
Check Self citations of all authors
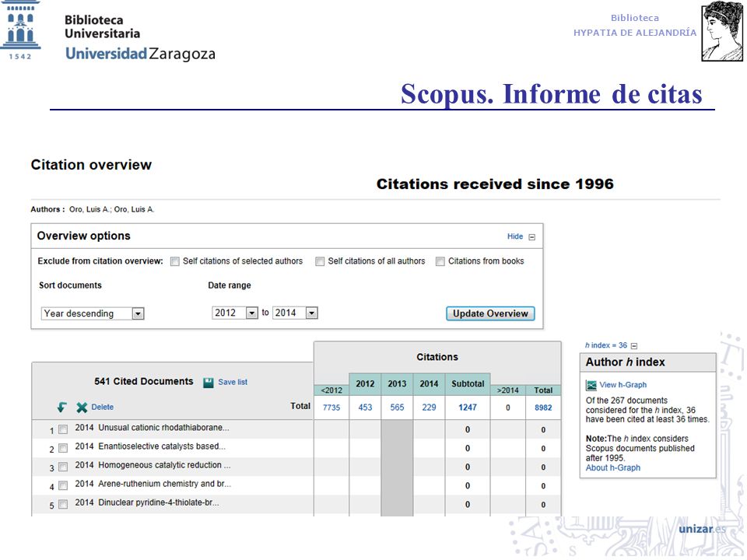tap(320, 261)
